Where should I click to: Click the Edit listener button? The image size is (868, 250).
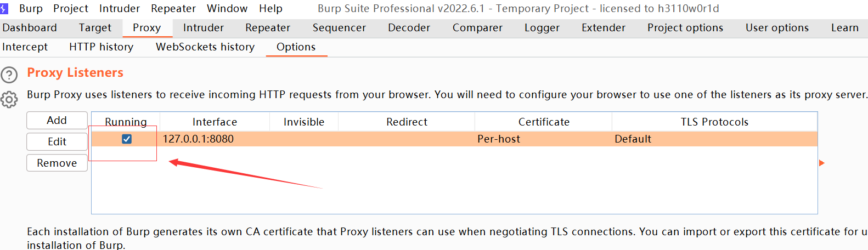click(x=57, y=141)
